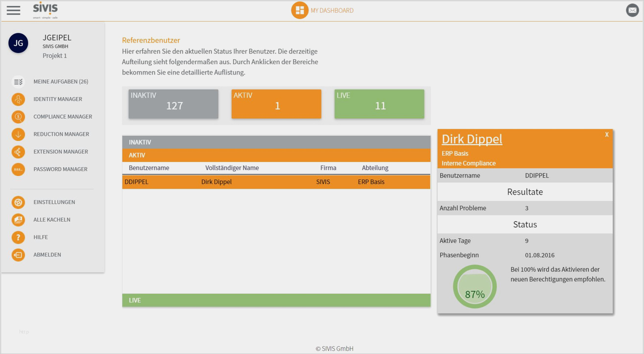Open Password Manager menu item
644x354 pixels.
60,169
